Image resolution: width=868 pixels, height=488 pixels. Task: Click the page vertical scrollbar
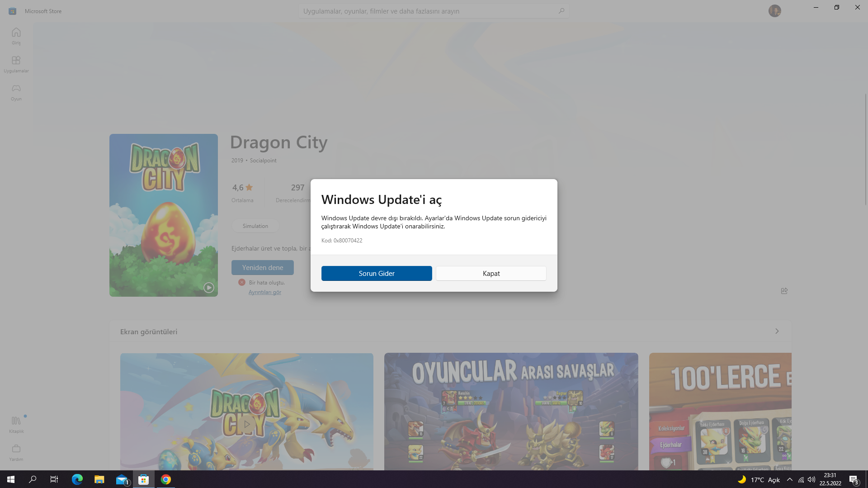pyautogui.click(x=866, y=149)
